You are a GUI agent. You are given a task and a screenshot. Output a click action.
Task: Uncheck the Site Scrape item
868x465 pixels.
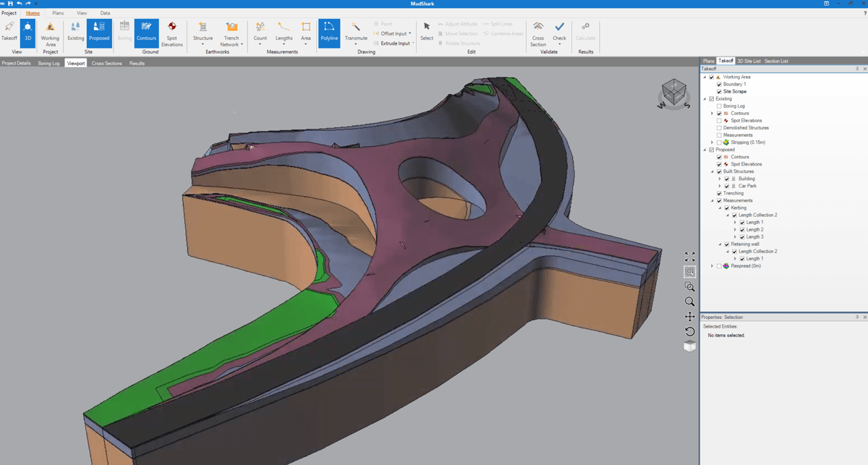coord(718,91)
